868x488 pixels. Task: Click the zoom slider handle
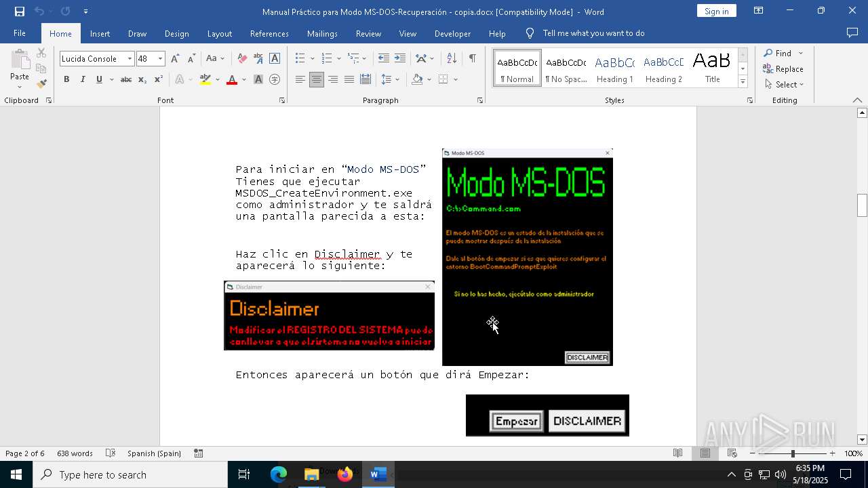point(793,453)
